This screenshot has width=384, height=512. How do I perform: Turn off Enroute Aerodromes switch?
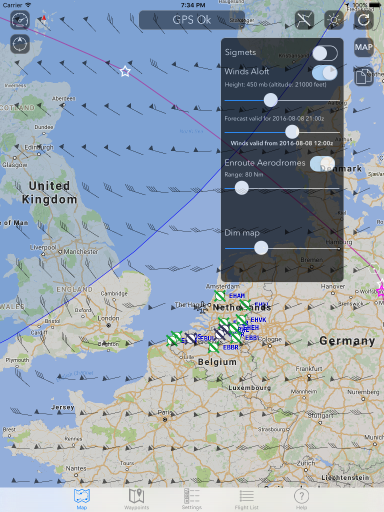tap(322, 164)
